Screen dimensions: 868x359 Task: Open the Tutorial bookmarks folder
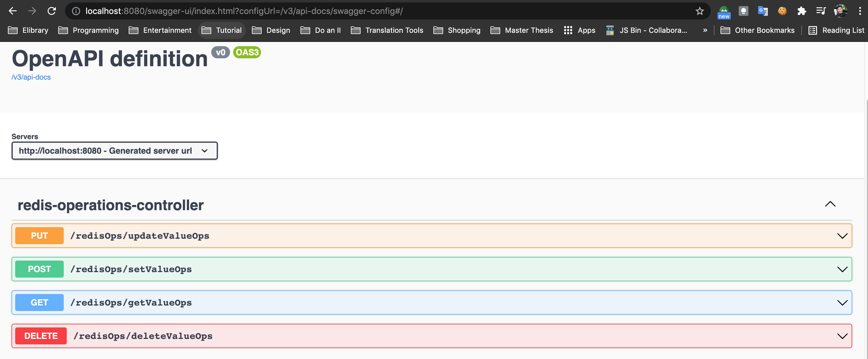point(222,30)
